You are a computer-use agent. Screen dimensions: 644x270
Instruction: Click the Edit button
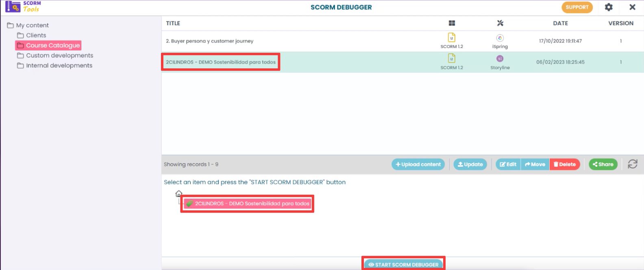[508, 164]
